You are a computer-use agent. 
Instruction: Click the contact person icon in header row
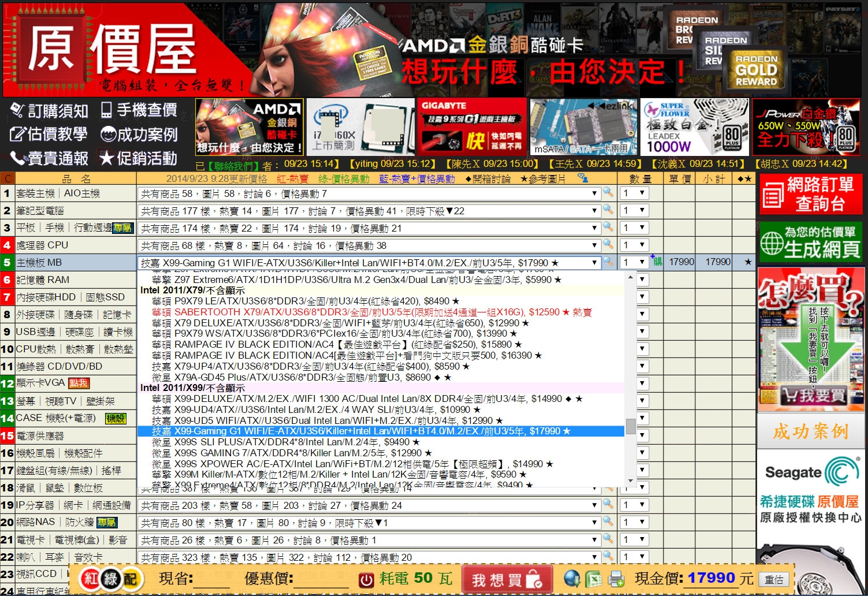583,178
